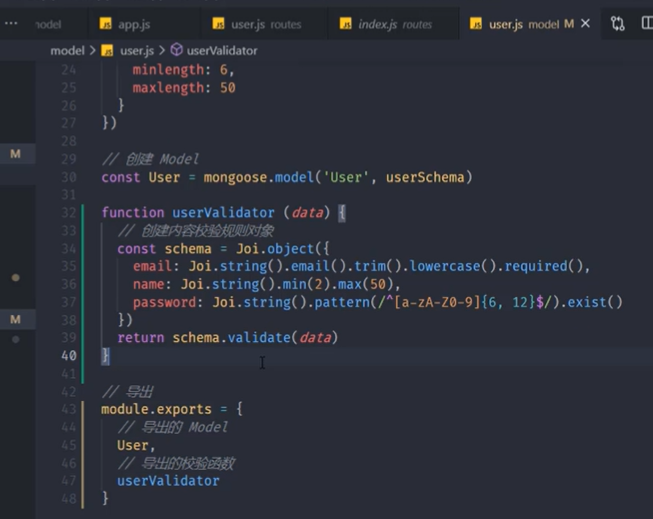Click 'Joi.object' on line 34
The width and height of the screenshot is (653, 519).
(275, 249)
